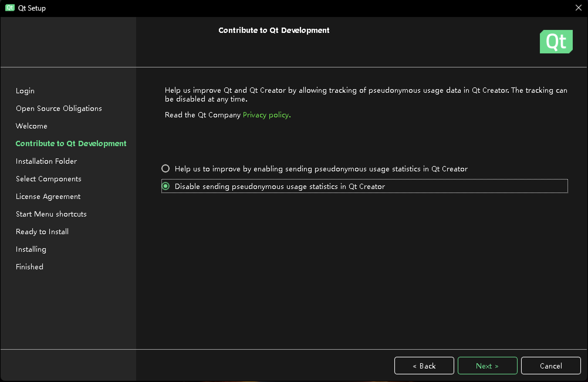This screenshot has height=382, width=588.
Task: Select Start Menu shortcuts in the sidebar
Action: [51, 214]
